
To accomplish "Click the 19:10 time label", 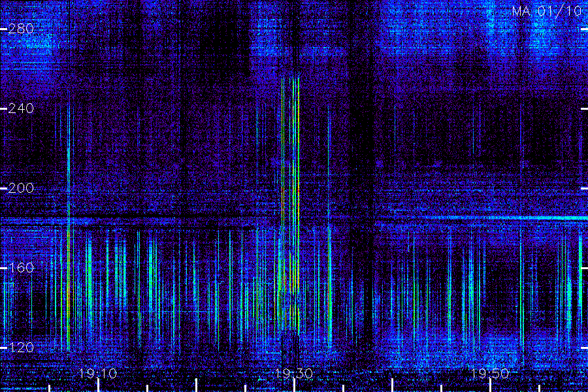I will coord(98,374).
